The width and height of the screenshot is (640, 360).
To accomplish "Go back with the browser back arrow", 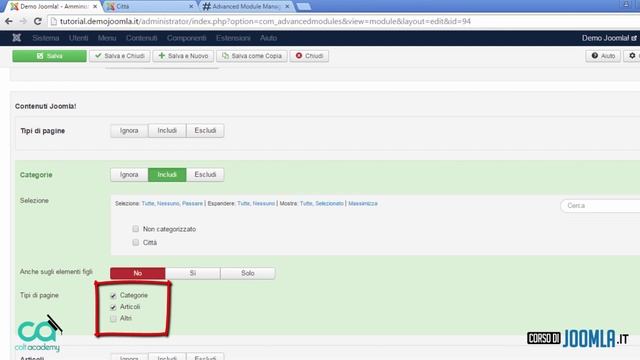I will tap(9, 21).
